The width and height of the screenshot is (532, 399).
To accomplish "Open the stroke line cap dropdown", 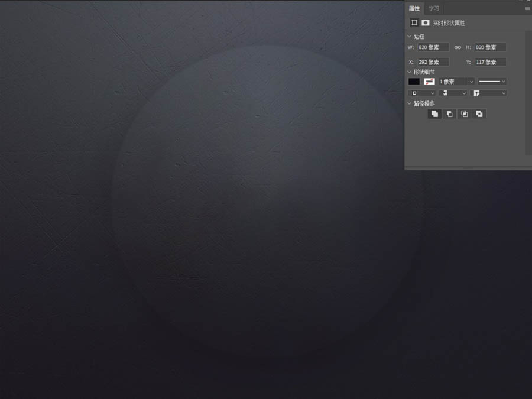I will tap(453, 93).
